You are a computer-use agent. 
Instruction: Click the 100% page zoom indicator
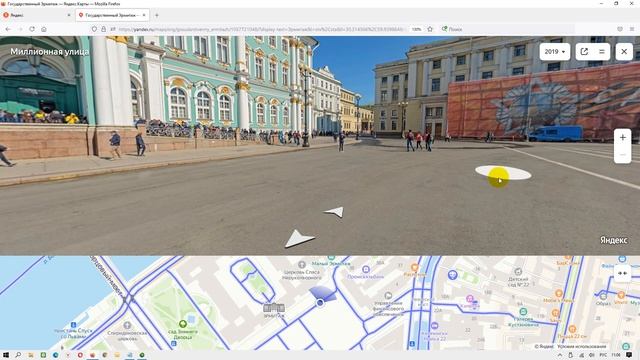pos(416,29)
